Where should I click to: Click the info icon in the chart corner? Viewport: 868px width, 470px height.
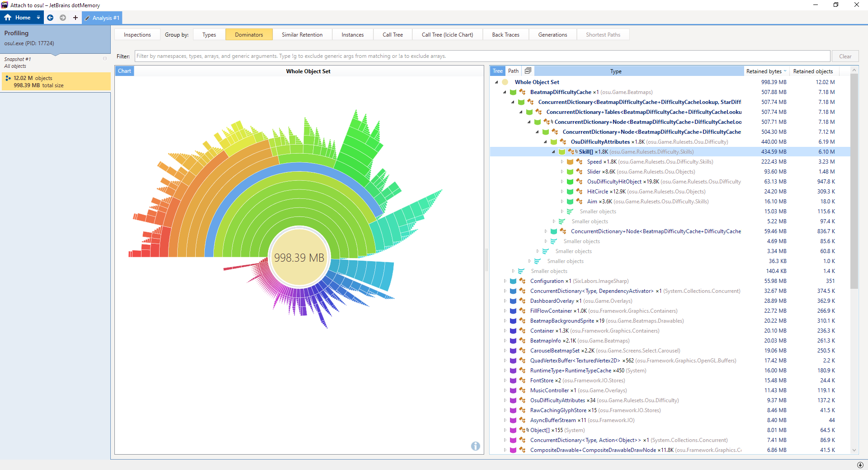(x=476, y=446)
